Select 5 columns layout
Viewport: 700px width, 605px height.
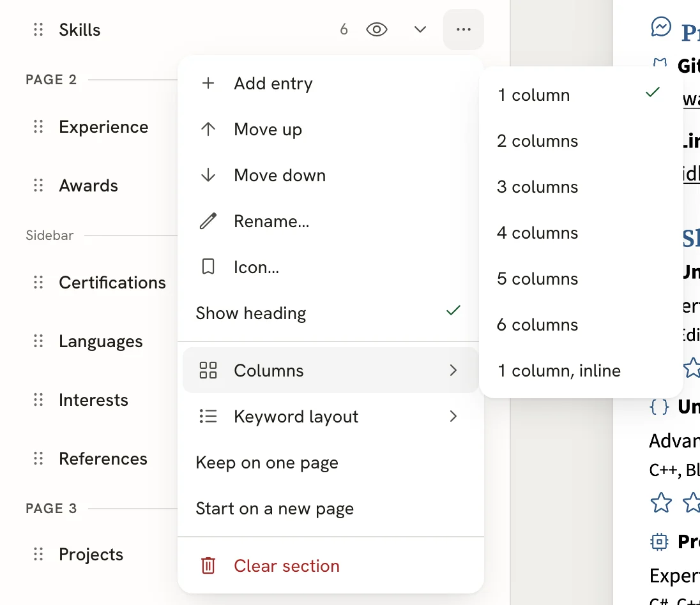(x=581, y=279)
